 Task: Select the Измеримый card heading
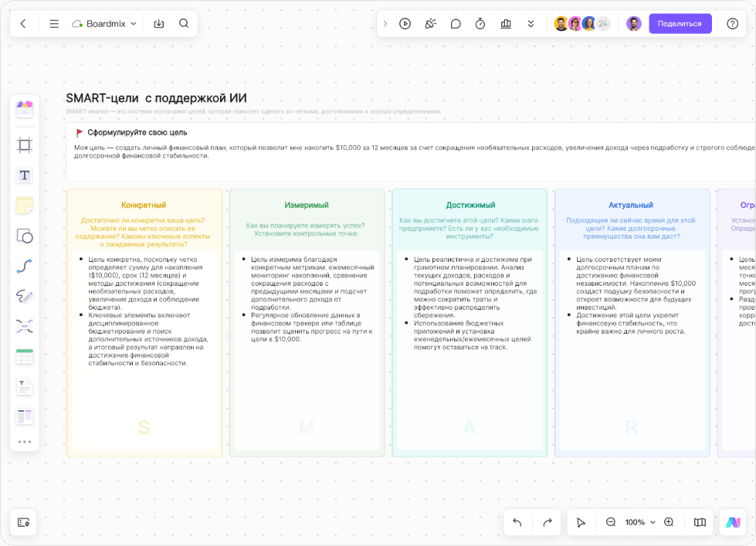click(x=307, y=205)
